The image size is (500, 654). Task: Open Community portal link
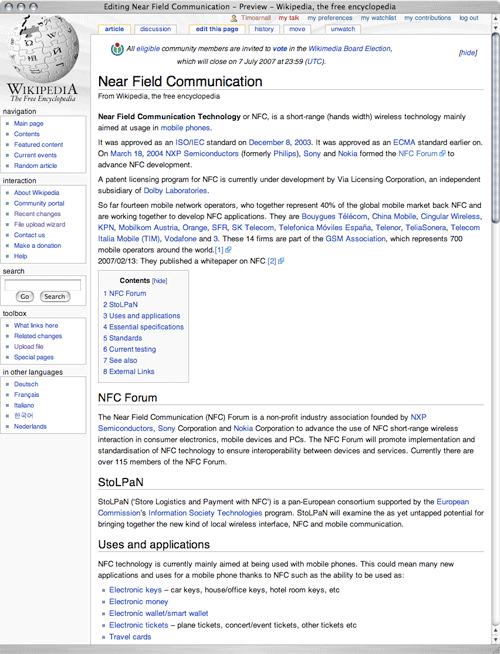click(x=39, y=204)
